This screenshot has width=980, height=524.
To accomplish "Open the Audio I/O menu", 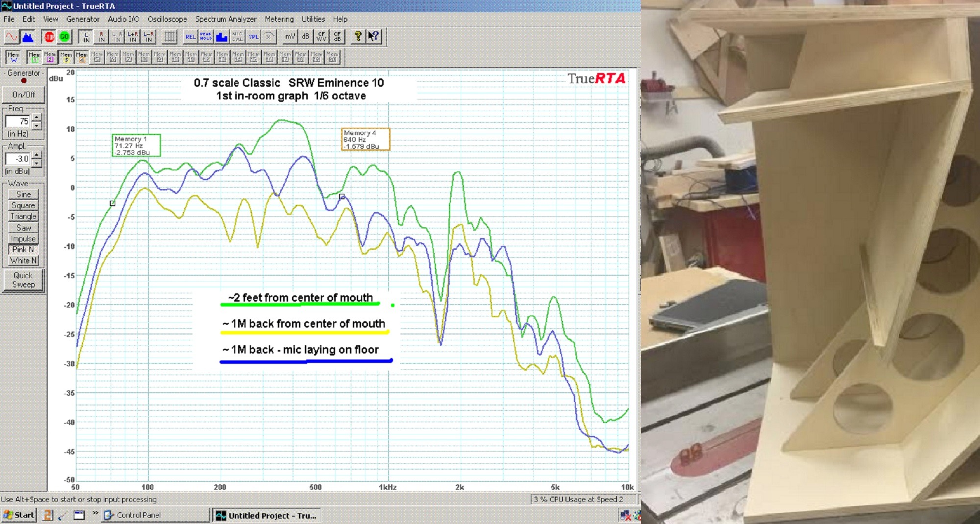I will [123, 19].
